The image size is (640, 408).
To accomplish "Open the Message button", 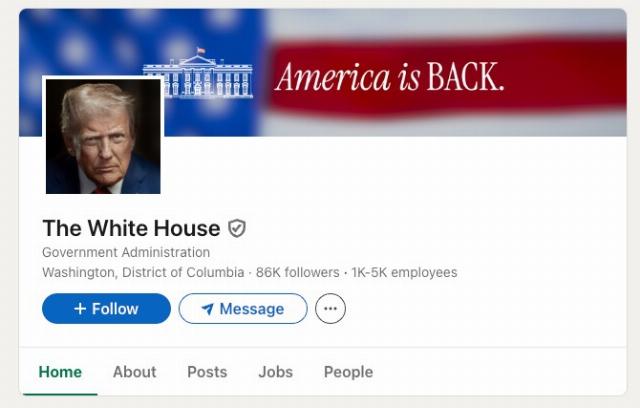I will (243, 308).
